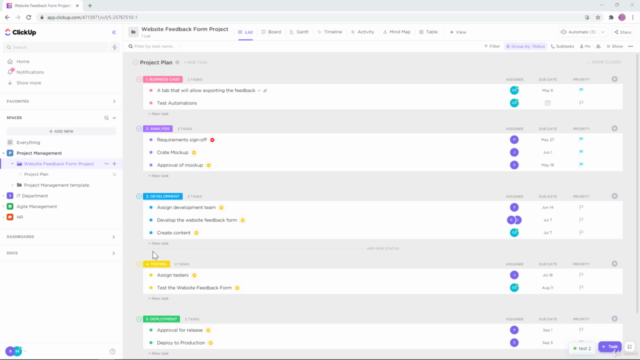Collapse the sidebar with the double-chevron icon

114,32
